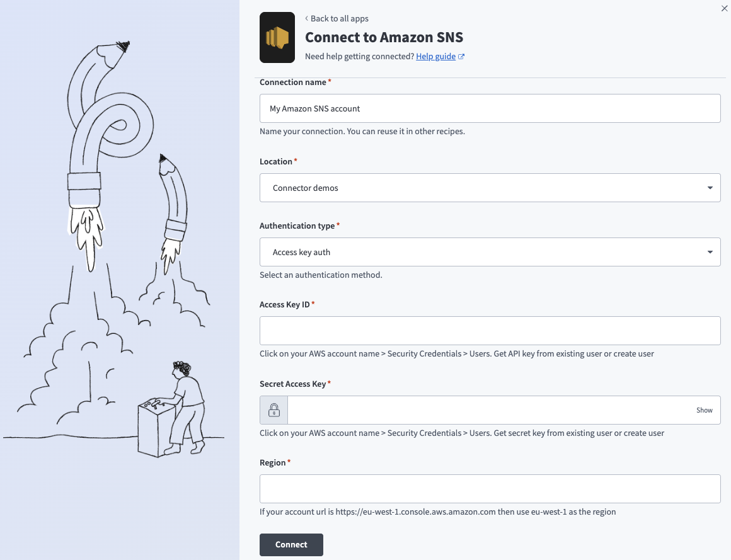This screenshot has width=731, height=560.
Task: Click the back chevron before Back to all apps
Action: tap(307, 19)
